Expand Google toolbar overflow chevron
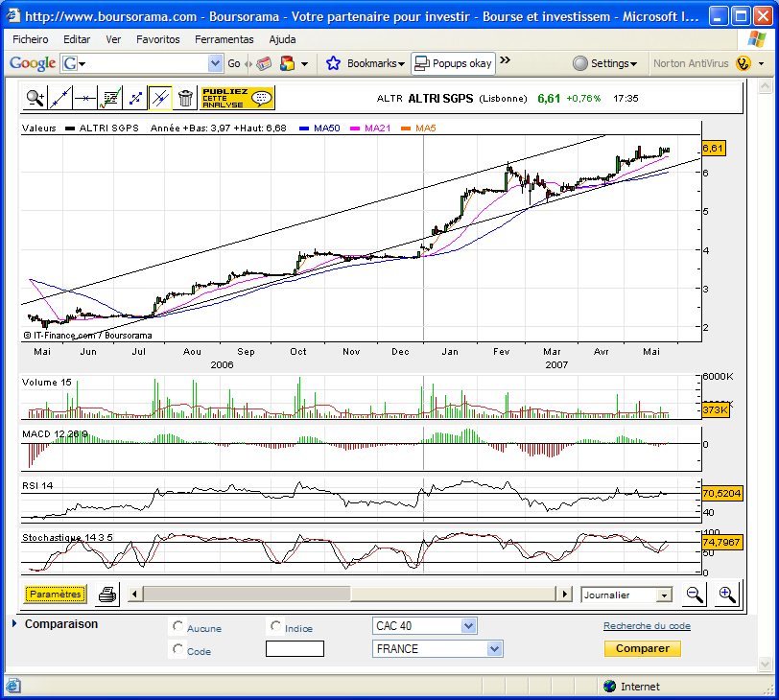The image size is (779, 700). click(x=505, y=60)
